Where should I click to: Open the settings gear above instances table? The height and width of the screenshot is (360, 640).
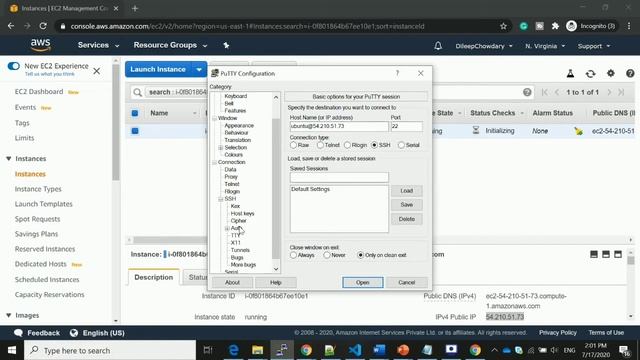[x=610, y=73]
